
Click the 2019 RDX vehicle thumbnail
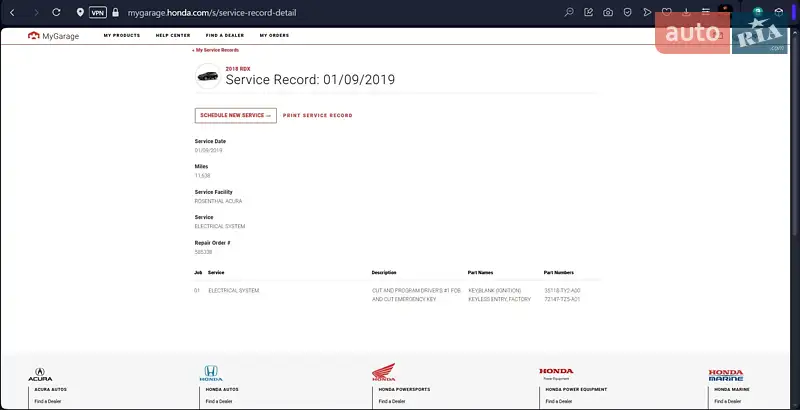click(208, 76)
